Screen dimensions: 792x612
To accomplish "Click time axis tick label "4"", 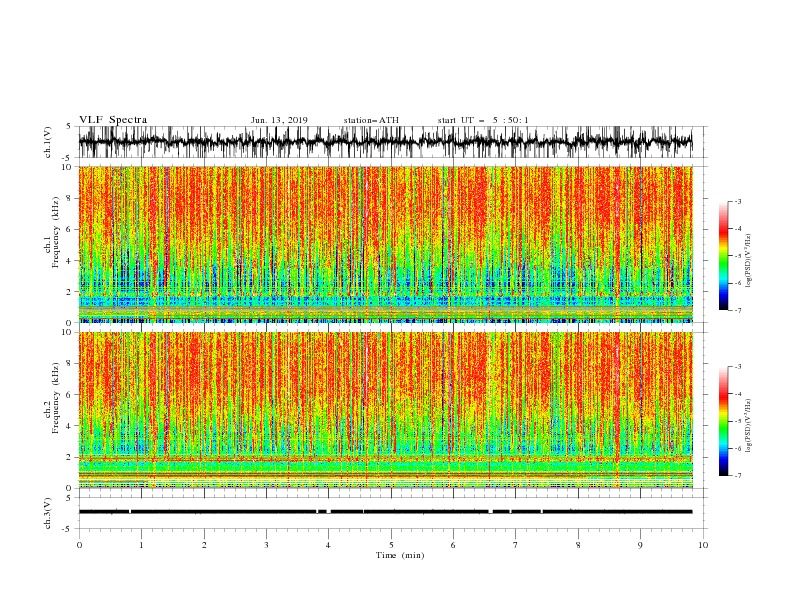I will pos(329,545).
